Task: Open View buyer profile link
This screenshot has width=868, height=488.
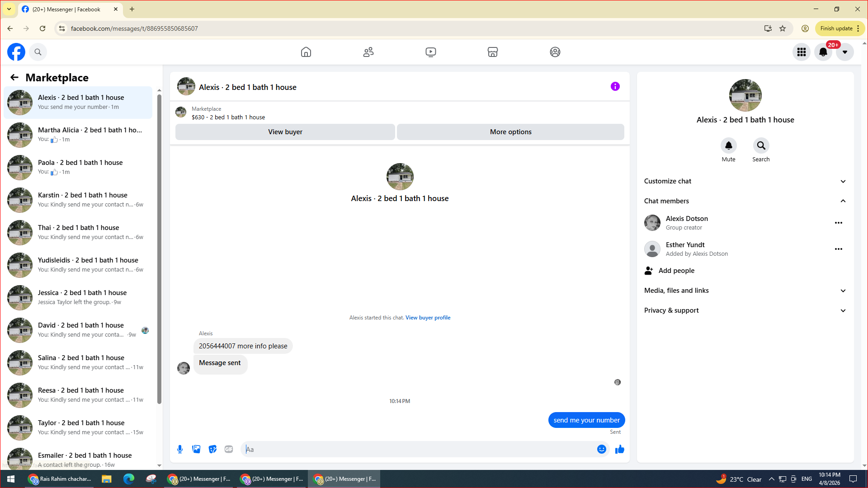Action: click(x=428, y=318)
